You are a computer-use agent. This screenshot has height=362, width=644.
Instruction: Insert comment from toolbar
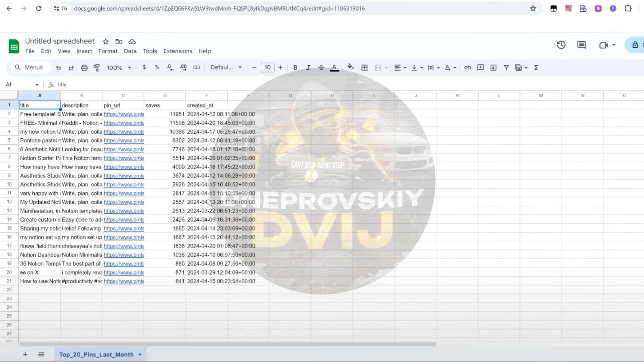coord(481,68)
